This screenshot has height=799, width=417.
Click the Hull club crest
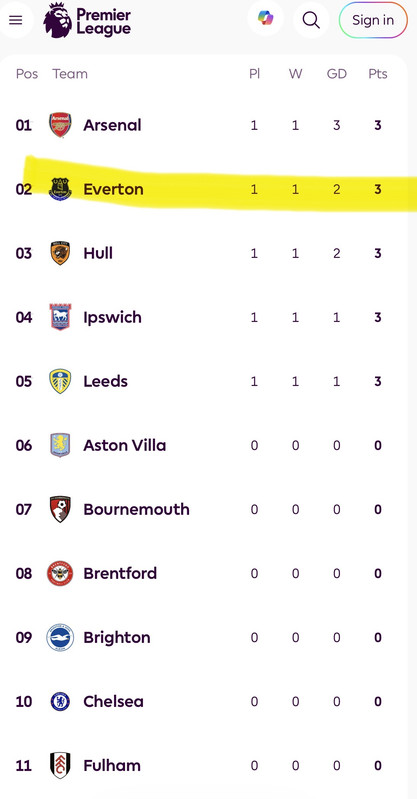tap(60, 253)
